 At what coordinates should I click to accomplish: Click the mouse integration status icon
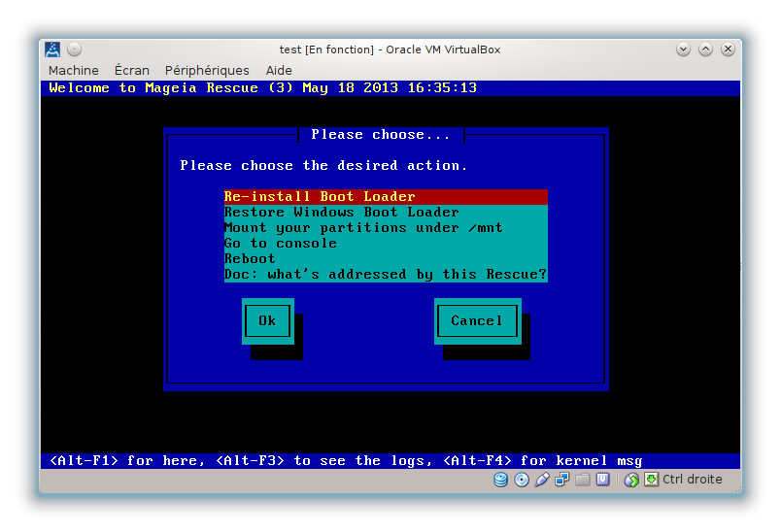631,480
